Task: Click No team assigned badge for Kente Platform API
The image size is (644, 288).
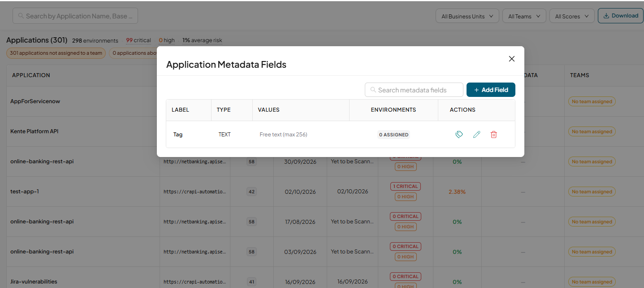Action: pos(592,131)
